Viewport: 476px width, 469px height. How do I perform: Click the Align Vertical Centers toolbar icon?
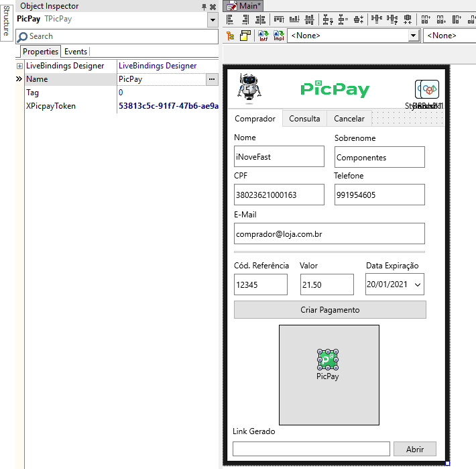tap(309, 19)
